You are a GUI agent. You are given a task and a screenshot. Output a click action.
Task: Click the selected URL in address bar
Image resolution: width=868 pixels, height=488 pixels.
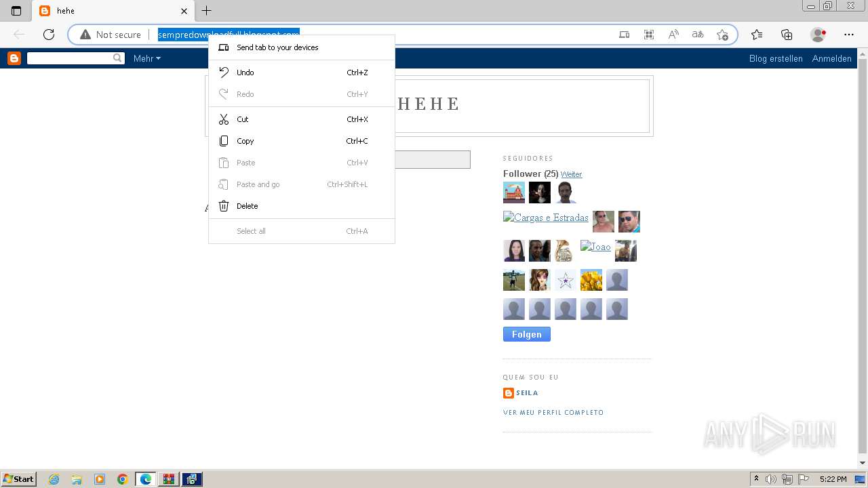point(229,35)
